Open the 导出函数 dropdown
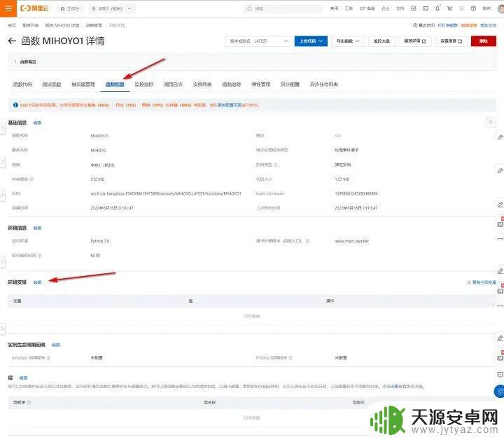The image size is (504, 440). tap(348, 41)
